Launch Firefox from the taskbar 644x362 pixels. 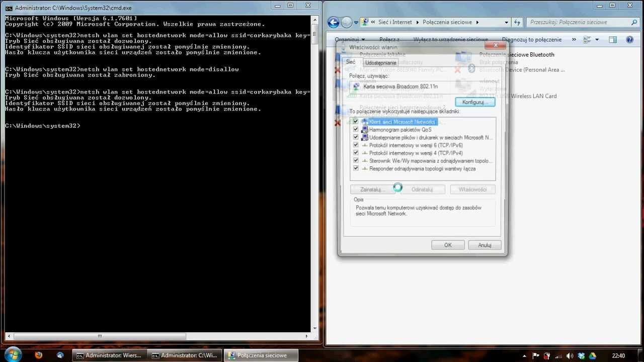click(39, 355)
